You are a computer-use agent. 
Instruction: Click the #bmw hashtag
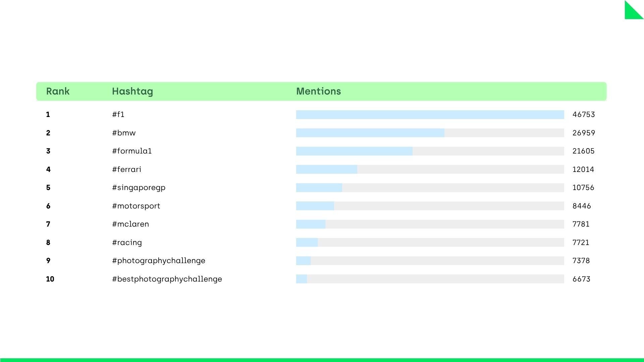(x=124, y=133)
